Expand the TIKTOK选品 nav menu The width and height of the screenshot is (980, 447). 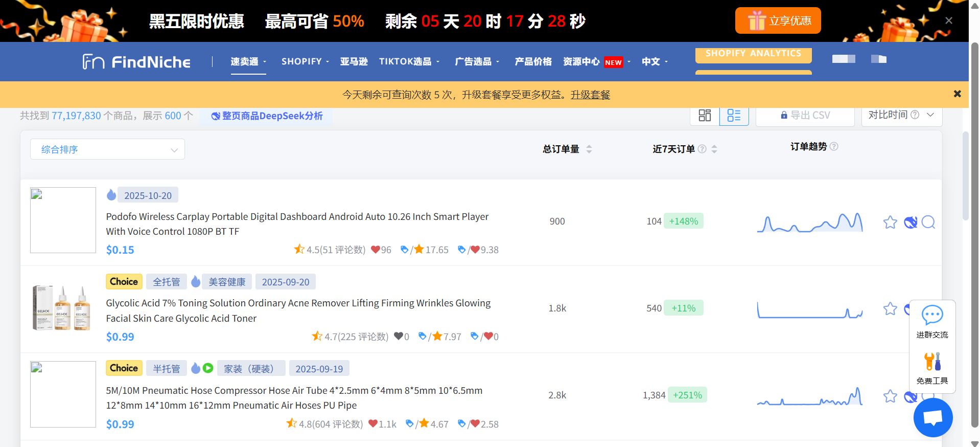click(x=409, y=61)
